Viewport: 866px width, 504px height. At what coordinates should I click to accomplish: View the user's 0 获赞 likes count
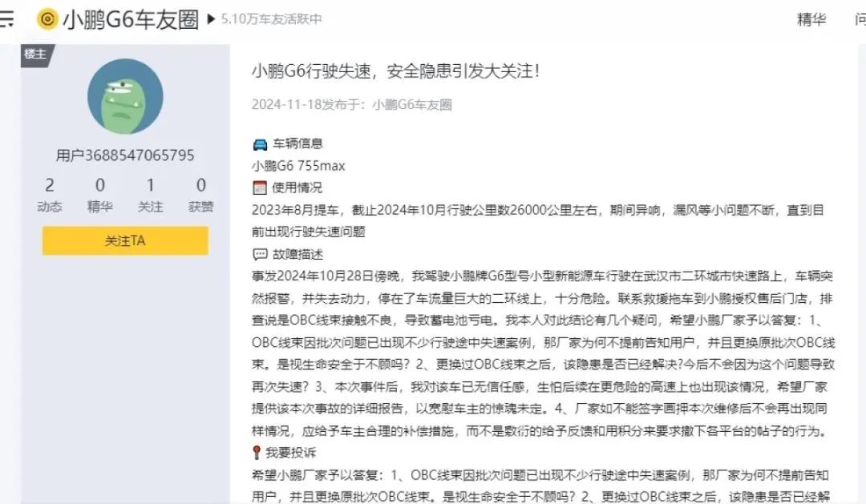[200, 195]
